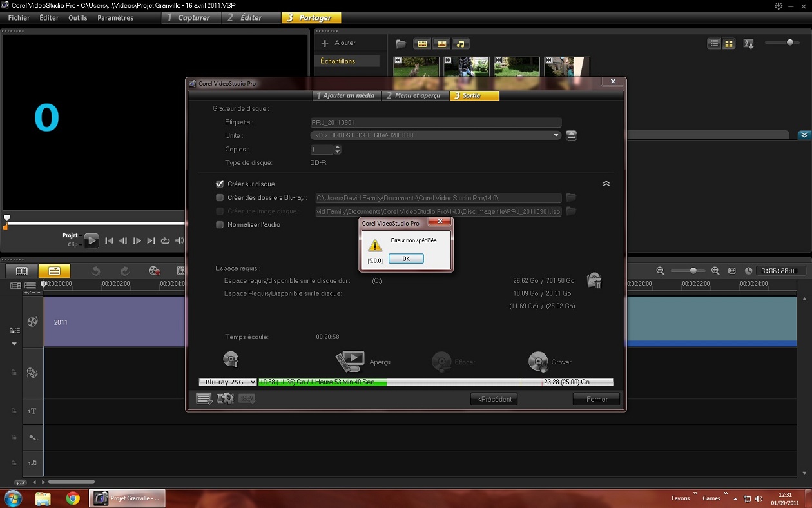Switch to the Capturer step tab

pyautogui.click(x=191, y=18)
